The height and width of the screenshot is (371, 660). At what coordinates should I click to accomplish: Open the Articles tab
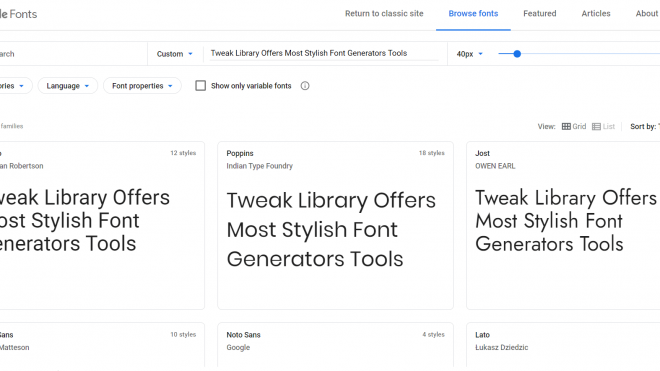point(596,13)
